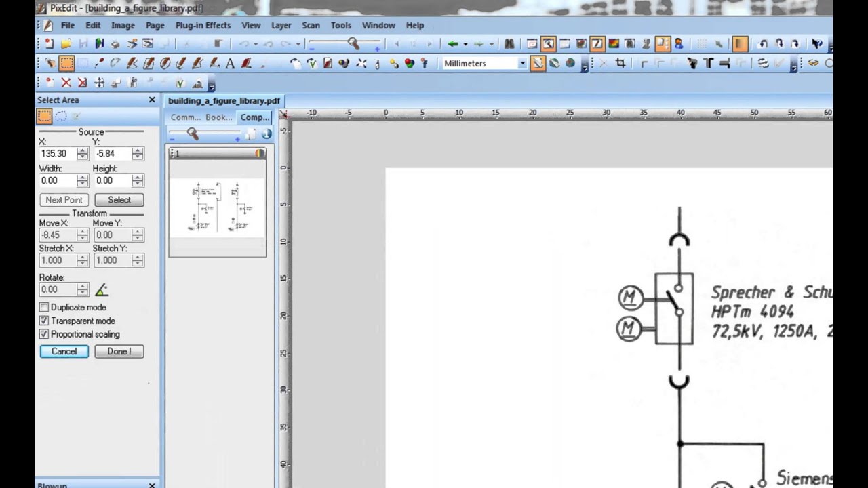This screenshot has width=868, height=488.
Task: Click the Next Point button
Action: [x=64, y=200]
